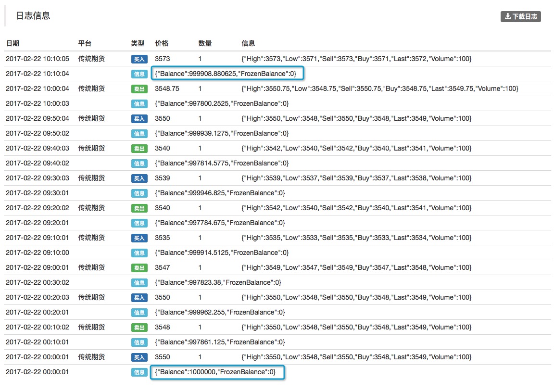The image size is (554, 392).
Task: Click the 信息 badge at 09:20:01
Action: pyautogui.click(x=139, y=223)
